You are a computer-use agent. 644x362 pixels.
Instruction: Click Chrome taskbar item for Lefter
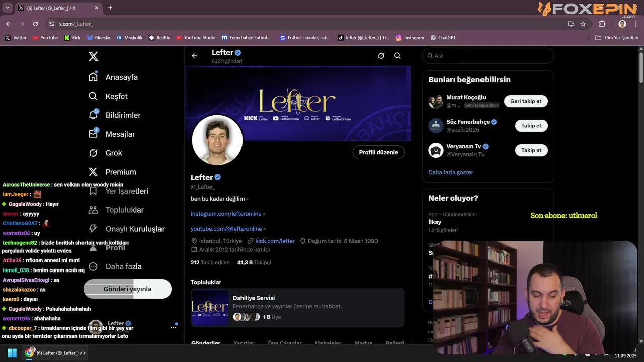click(x=56, y=353)
